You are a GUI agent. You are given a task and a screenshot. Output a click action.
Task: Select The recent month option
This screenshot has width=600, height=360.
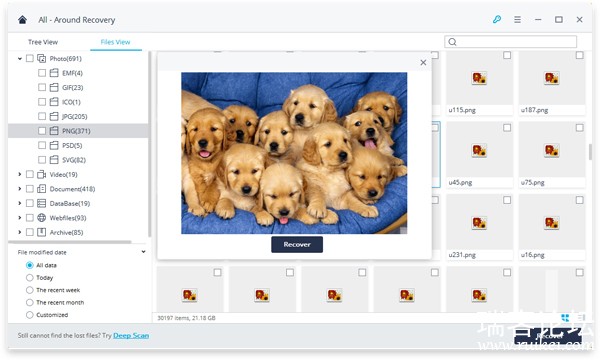(29, 302)
